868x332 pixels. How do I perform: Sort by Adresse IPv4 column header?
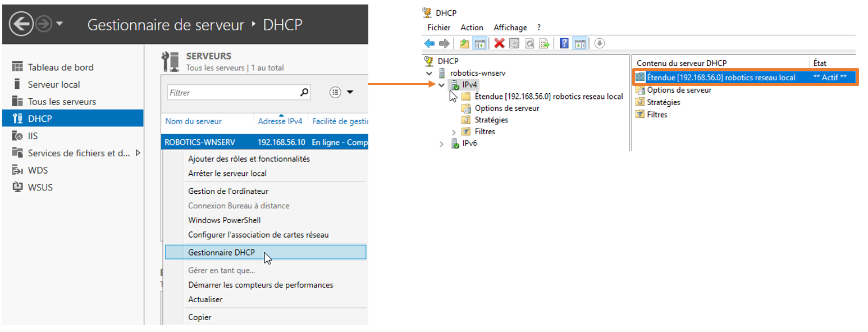click(x=280, y=121)
